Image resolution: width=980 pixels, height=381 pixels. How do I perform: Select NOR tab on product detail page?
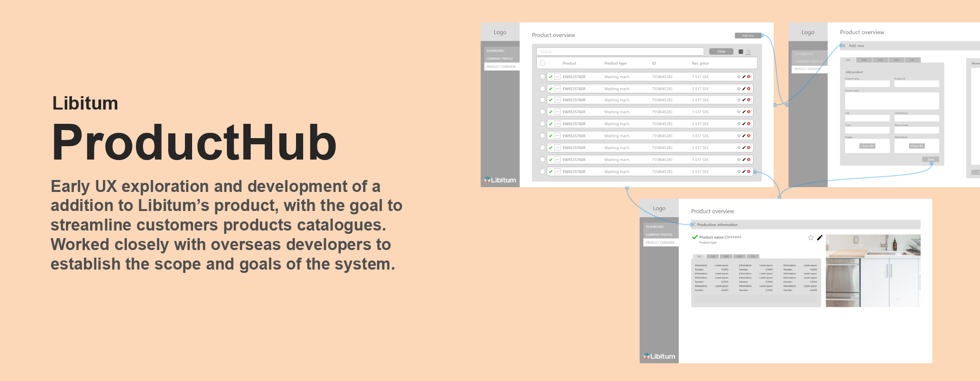726,256
